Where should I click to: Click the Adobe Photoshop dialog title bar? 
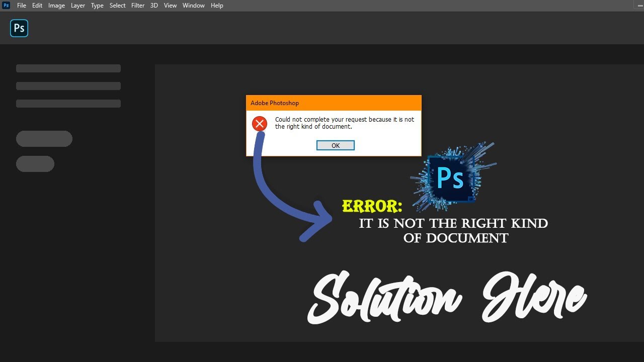click(x=334, y=103)
